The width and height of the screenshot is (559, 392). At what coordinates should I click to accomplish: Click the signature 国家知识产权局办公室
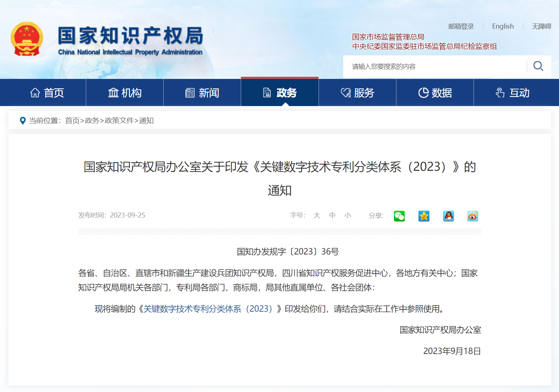pyautogui.click(x=440, y=330)
